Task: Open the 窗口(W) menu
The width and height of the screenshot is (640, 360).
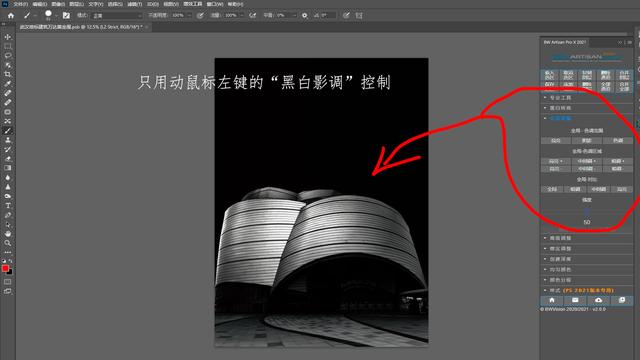Action: coord(215,4)
